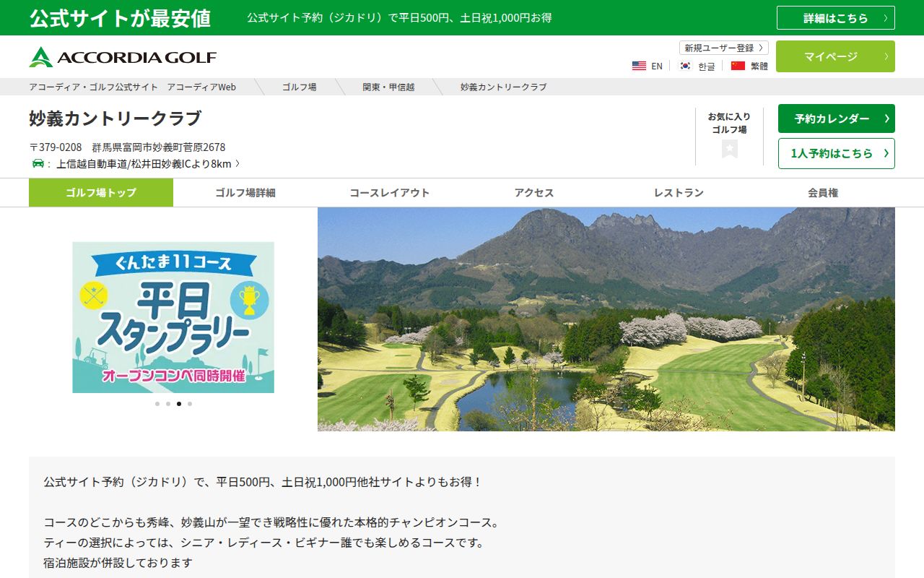924x578 pixels.
Task: Toggle the favorite golf course star icon
Action: pyautogui.click(x=730, y=149)
